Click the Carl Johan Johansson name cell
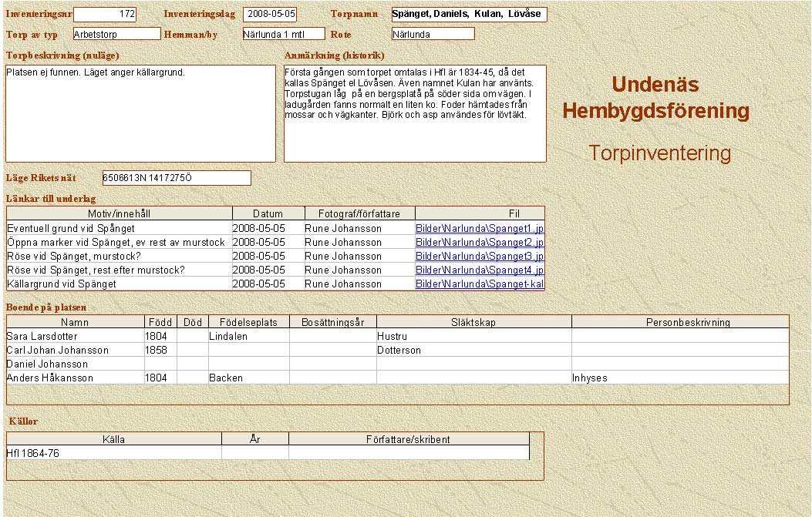This screenshot has width=812, height=517. [x=75, y=351]
